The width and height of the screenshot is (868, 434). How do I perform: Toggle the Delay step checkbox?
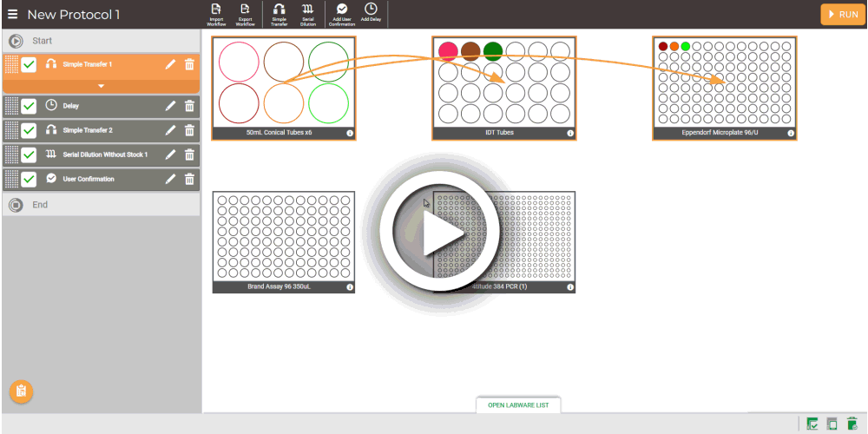point(29,106)
